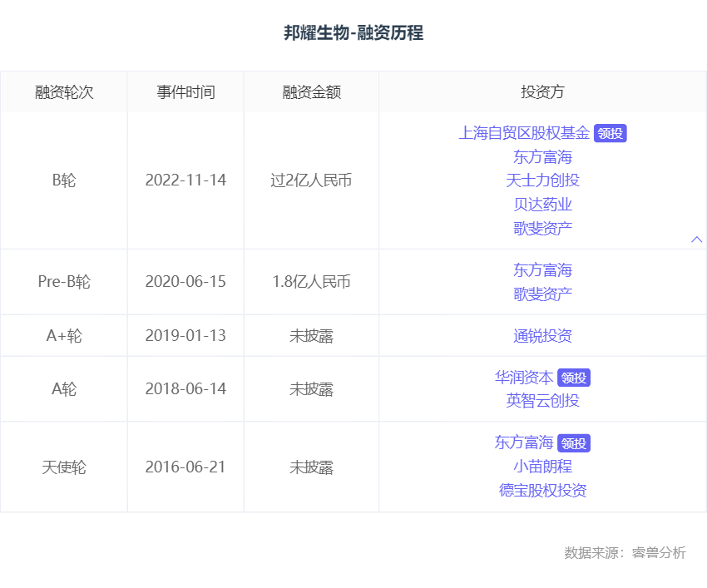Image resolution: width=707 pixels, height=588 pixels.
Task: Select the A轮 round cell
Action: point(64,388)
